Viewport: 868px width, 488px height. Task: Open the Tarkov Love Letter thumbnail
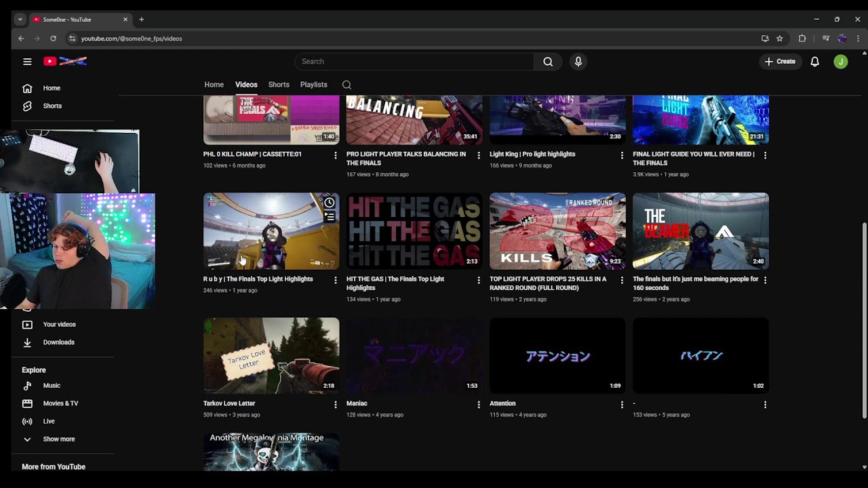point(271,356)
